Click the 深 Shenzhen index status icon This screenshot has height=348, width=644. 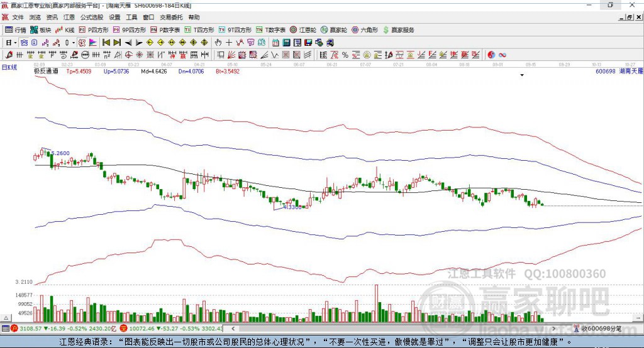coord(123,329)
